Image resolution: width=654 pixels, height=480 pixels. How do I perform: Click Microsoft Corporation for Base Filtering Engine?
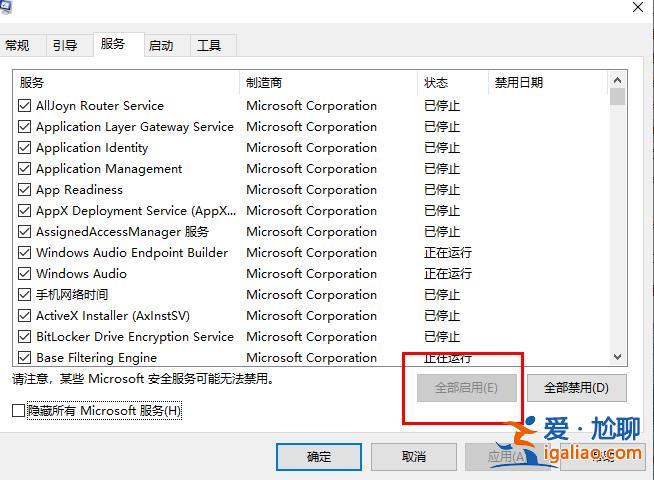coord(312,357)
